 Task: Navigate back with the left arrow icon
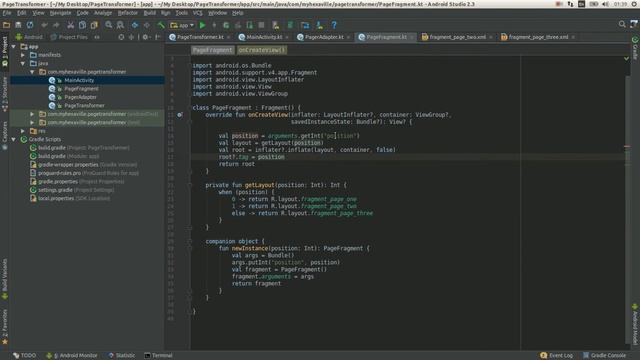pos(135,25)
